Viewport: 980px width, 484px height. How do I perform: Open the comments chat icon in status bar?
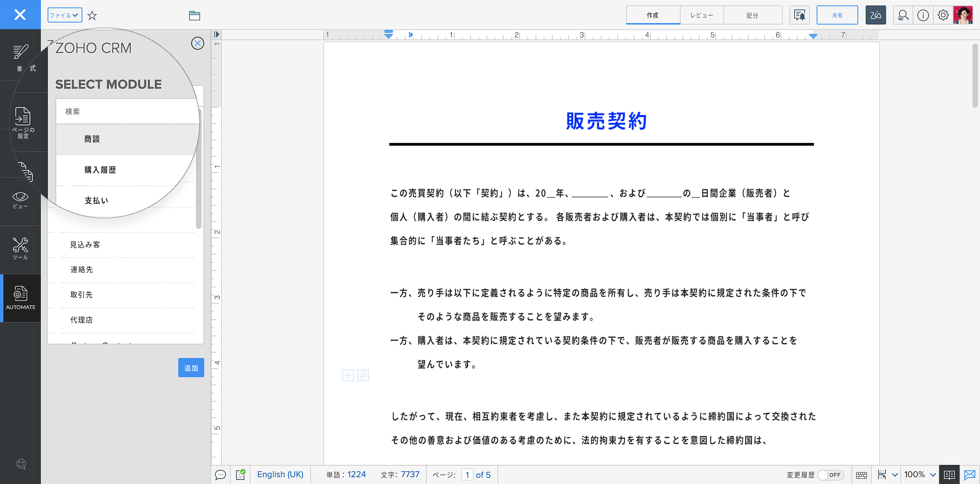coord(220,474)
